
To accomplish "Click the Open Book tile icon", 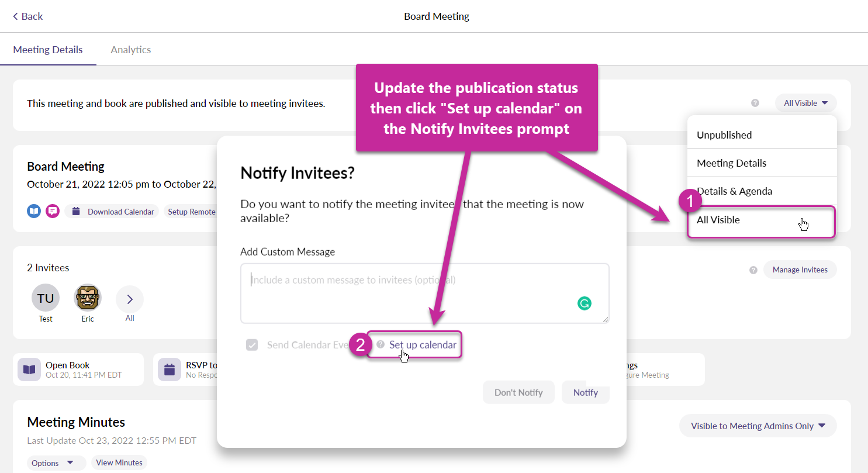I will click(x=29, y=370).
